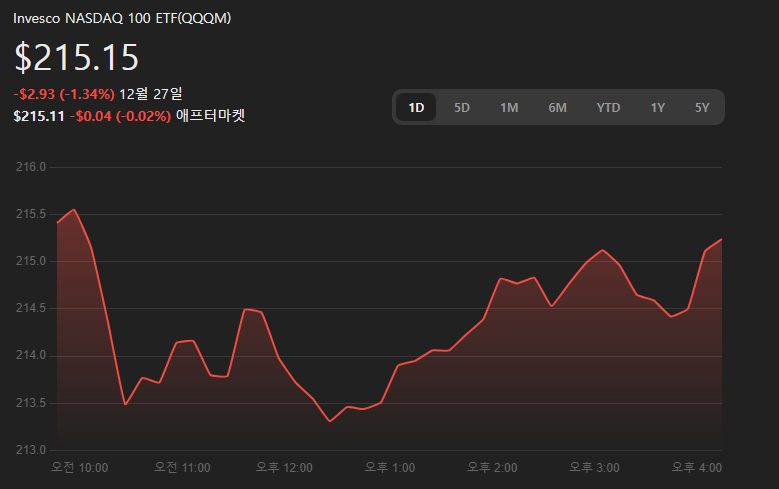Click the 213.0 y-axis label
The image size is (779, 489).
(31, 450)
